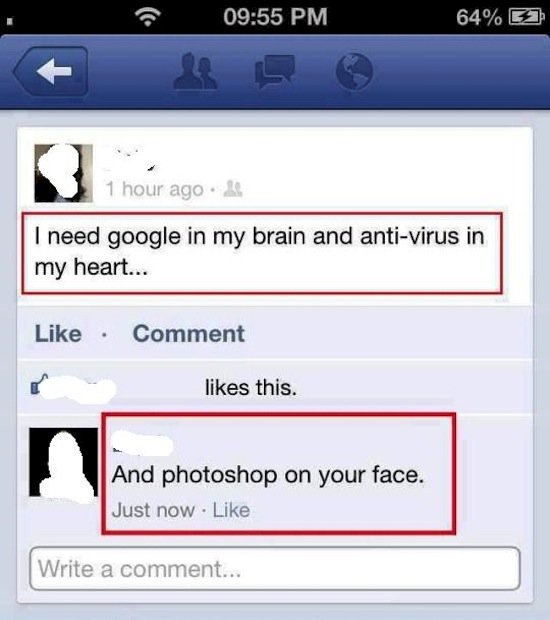Tap the thumbs-up likes icon
Image resolution: width=550 pixels, height=620 pixels.
39,384
